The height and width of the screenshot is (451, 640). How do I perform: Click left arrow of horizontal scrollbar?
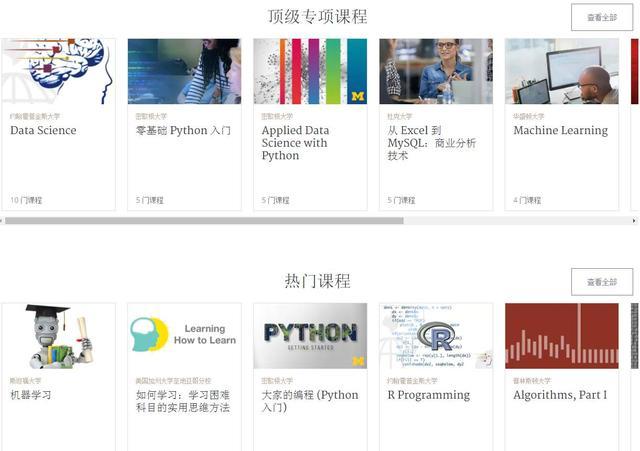2,221
